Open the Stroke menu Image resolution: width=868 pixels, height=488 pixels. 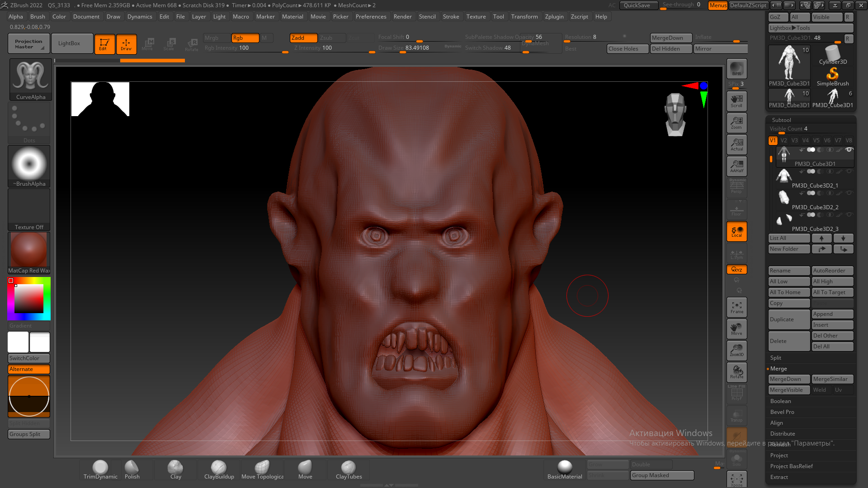[451, 17]
